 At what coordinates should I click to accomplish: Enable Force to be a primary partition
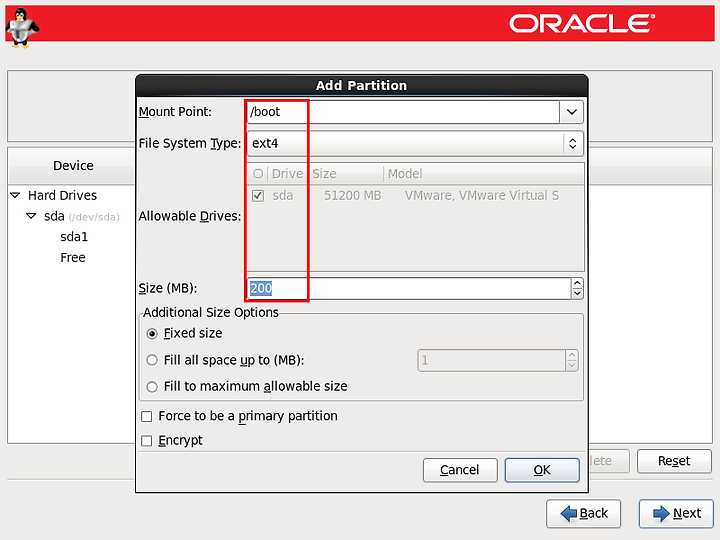click(239, 416)
